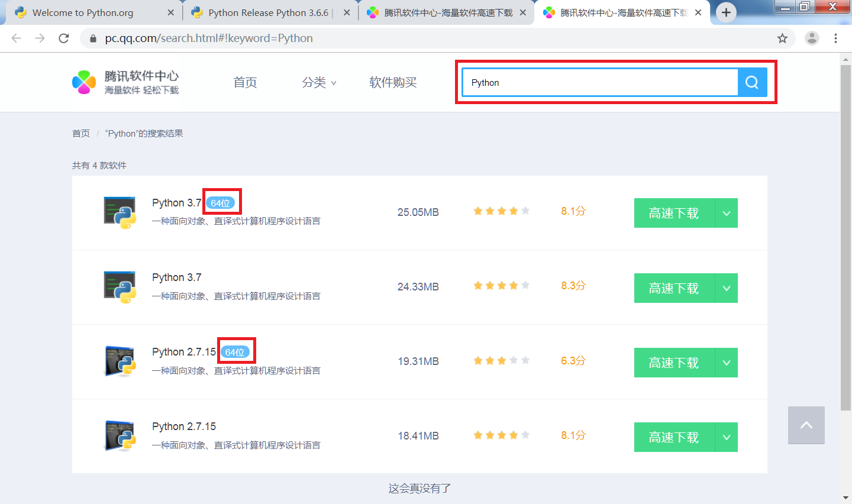This screenshot has height=504, width=852.
Task: Close the active 腾讯软件中心 tab
Action: pyautogui.click(x=698, y=12)
